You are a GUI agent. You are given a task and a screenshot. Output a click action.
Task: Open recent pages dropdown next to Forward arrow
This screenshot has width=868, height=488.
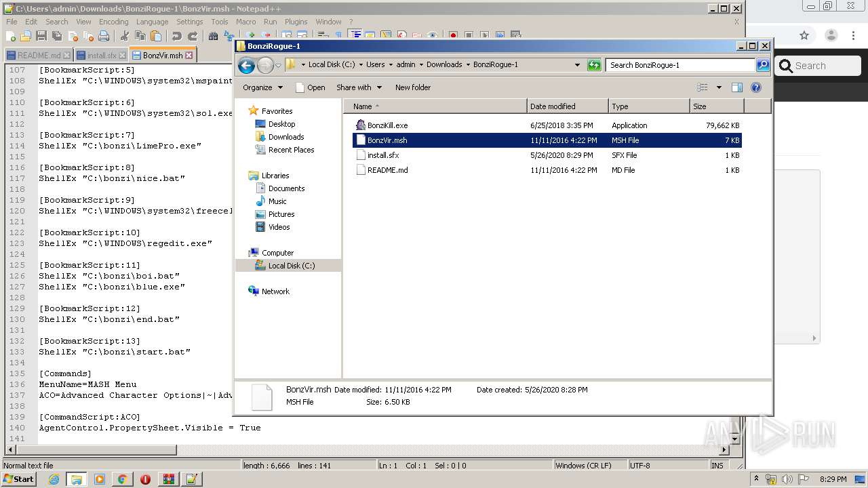coord(278,66)
